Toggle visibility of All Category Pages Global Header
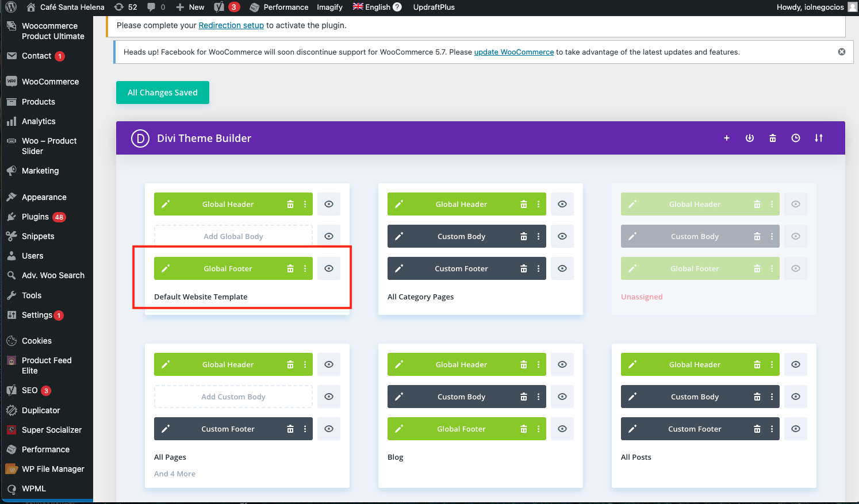The image size is (859, 504). click(x=562, y=204)
